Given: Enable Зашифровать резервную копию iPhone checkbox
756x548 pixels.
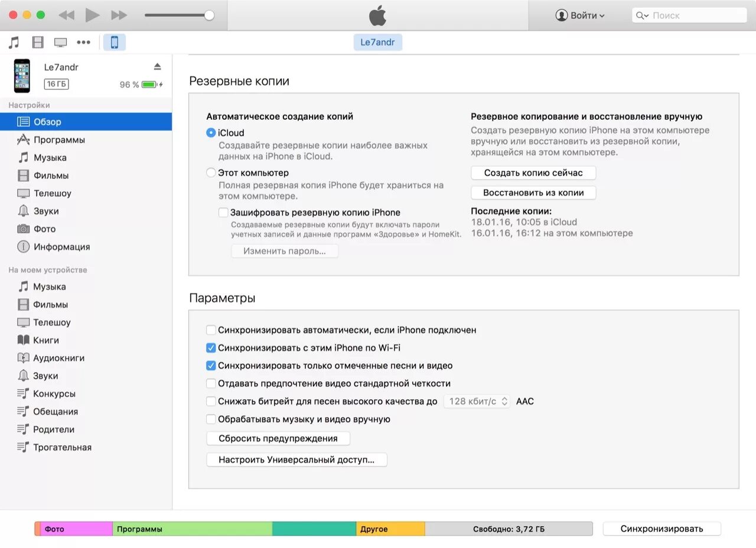Looking at the screenshot, I should [223, 213].
